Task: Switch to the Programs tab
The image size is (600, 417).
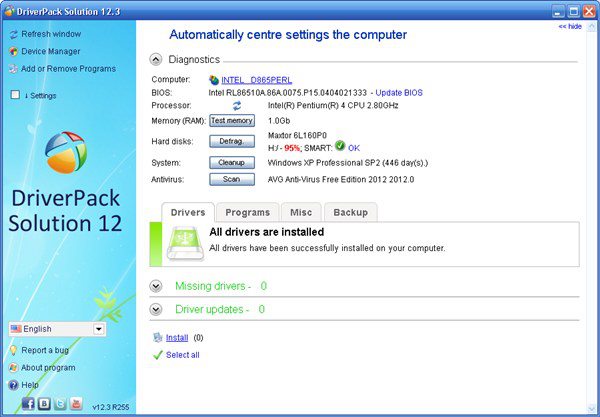Action: (x=248, y=212)
